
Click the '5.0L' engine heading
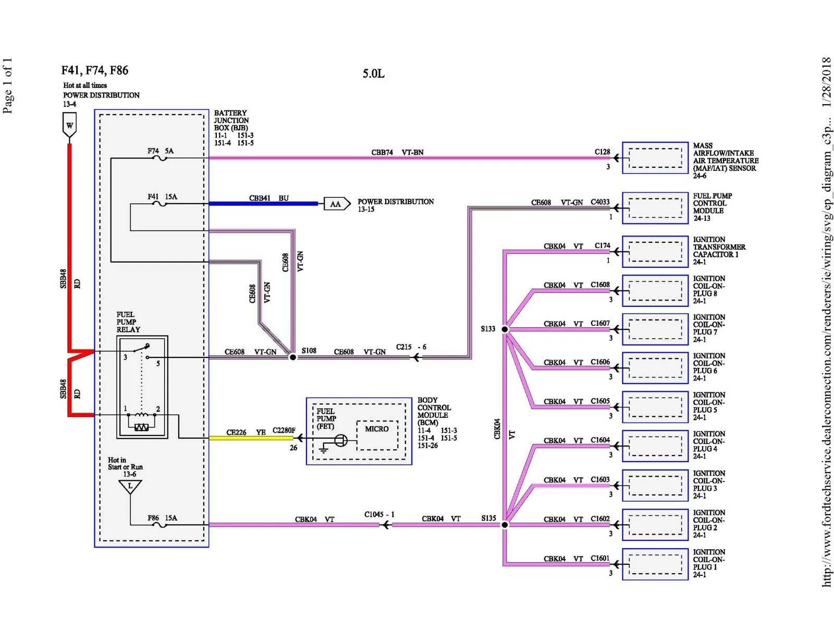(374, 73)
